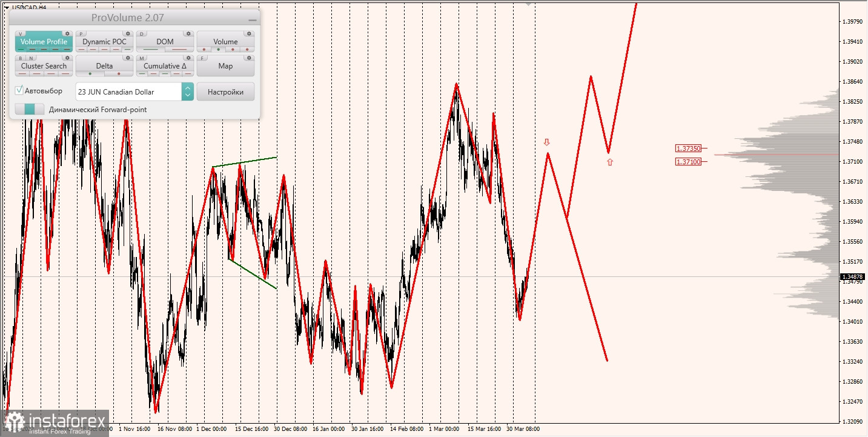The image size is (868, 437).
Task: Open the Map view
Action: [225, 66]
